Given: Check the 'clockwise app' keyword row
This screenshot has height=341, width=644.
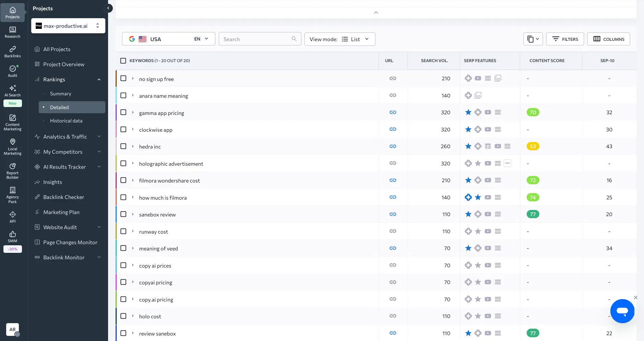Looking at the screenshot, I should click(123, 129).
